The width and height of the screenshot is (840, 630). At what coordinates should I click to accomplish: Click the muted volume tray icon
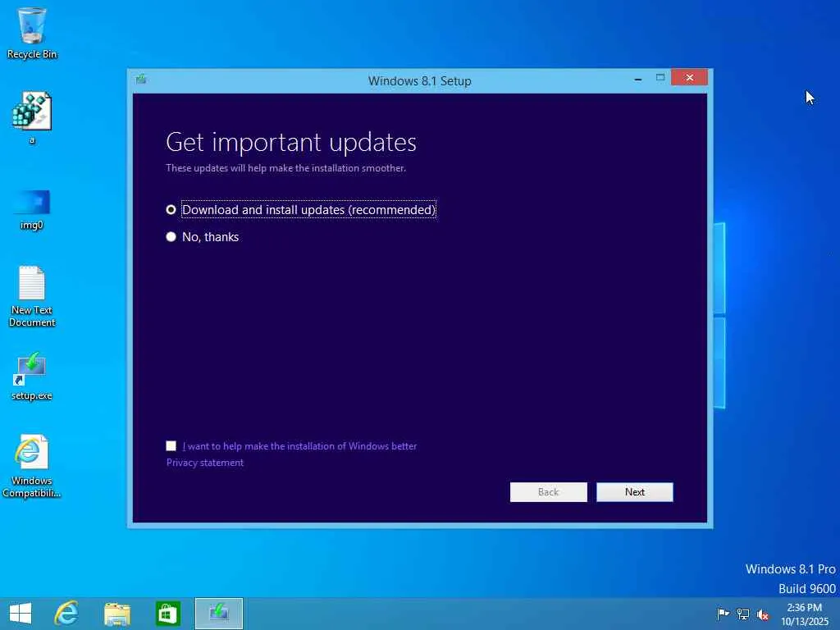[763, 614]
